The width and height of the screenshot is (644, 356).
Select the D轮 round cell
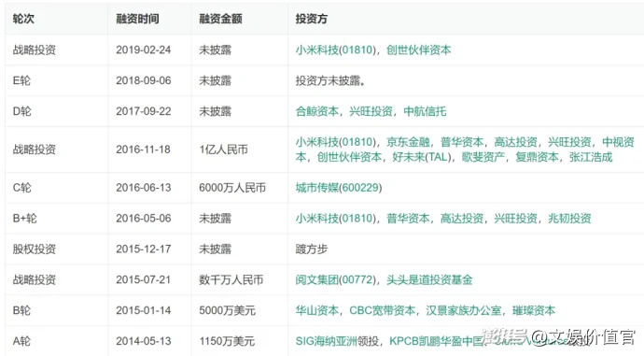21,111
